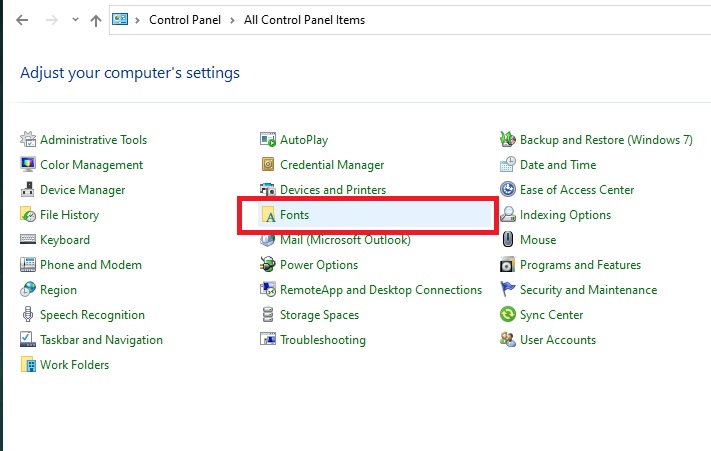The image size is (711, 451).
Task: Select the Ease of Access Center icon
Action: tap(507, 189)
